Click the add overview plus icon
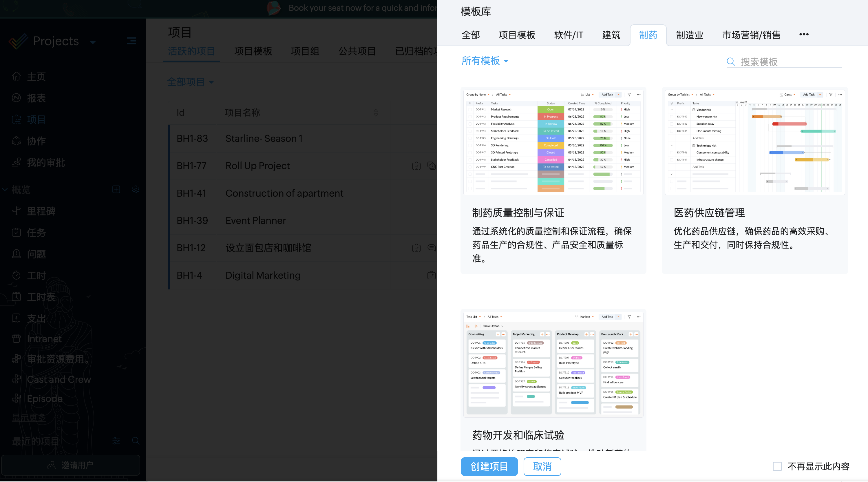This screenshot has width=868, height=482. pos(116,190)
